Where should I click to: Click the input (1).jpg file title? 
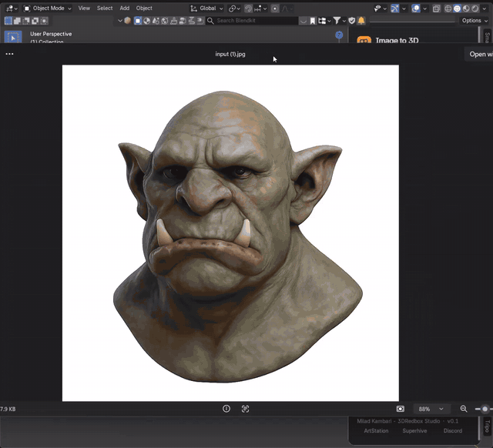coord(230,54)
